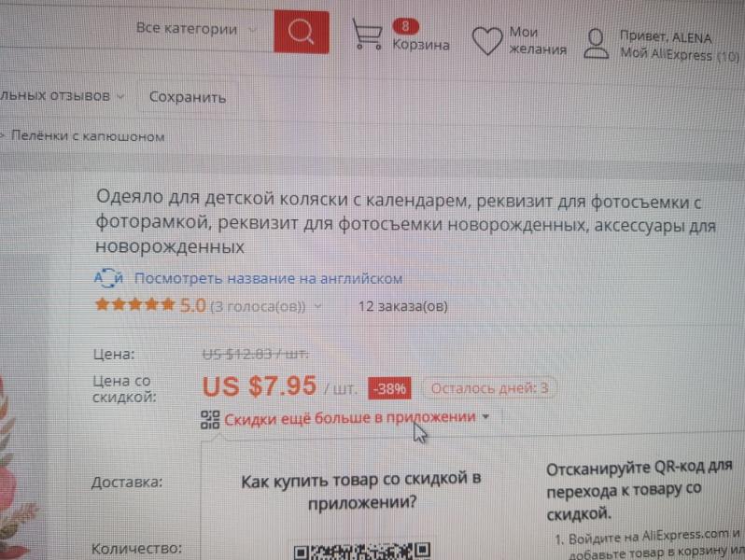Expand the votes breakdown chevron next to rating

point(317,307)
